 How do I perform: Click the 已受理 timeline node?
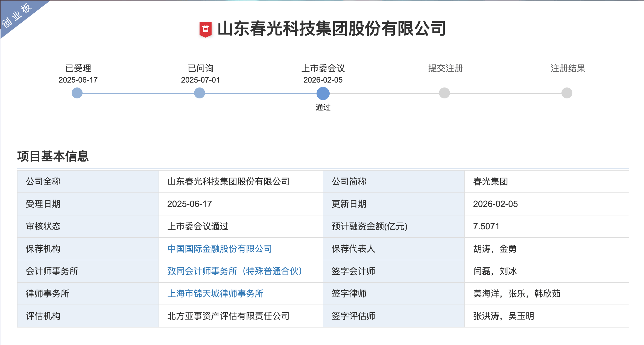coord(77,93)
